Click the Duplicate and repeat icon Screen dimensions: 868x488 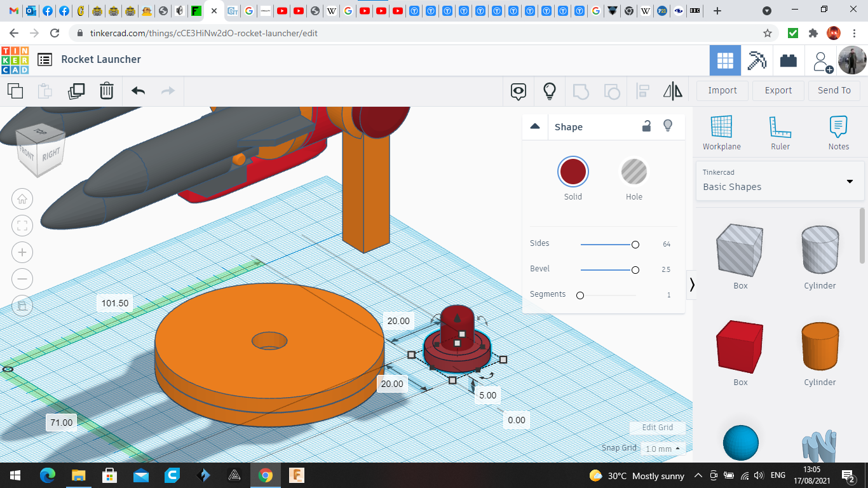point(76,91)
